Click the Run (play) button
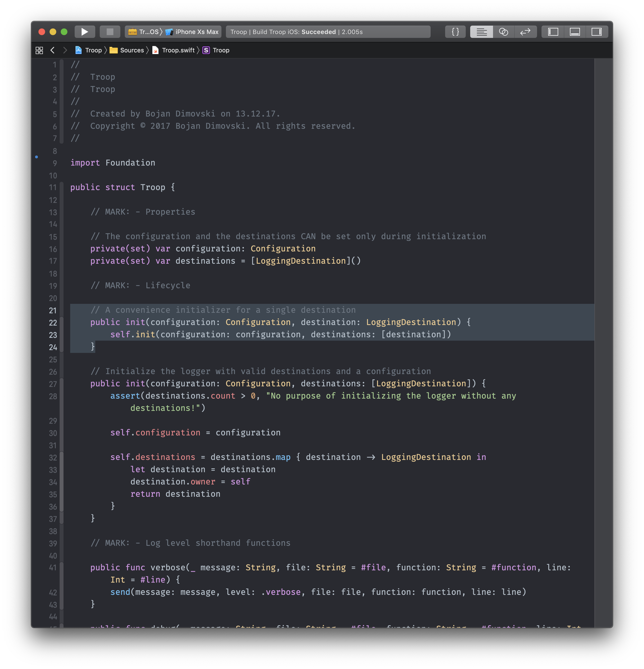The width and height of the screenshot is (644, 669). click(x=84, y=32)
